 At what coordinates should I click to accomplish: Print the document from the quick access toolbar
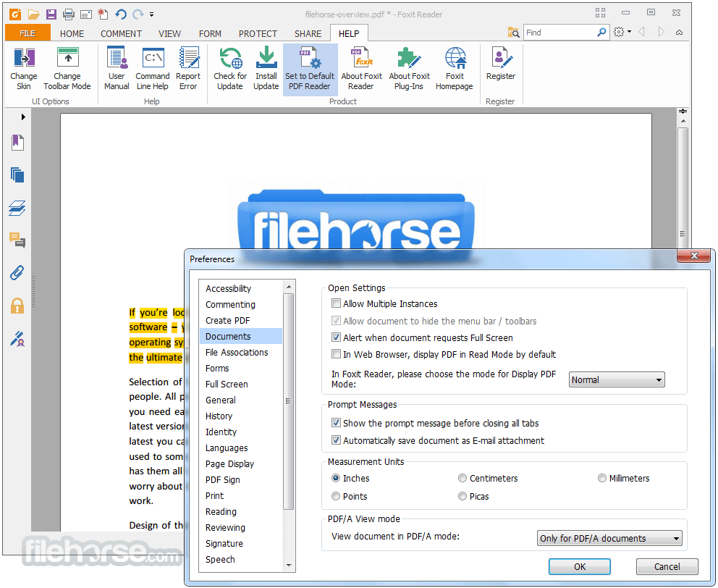point(69,14)
